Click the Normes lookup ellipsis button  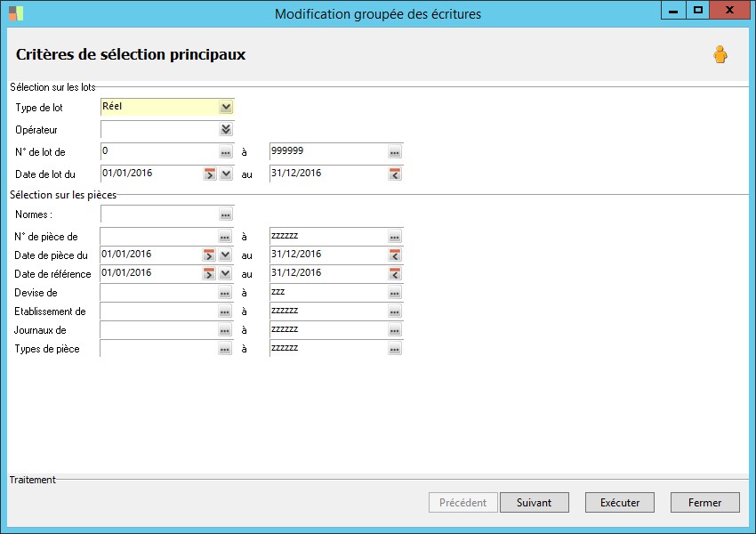[x=226, y=214]
